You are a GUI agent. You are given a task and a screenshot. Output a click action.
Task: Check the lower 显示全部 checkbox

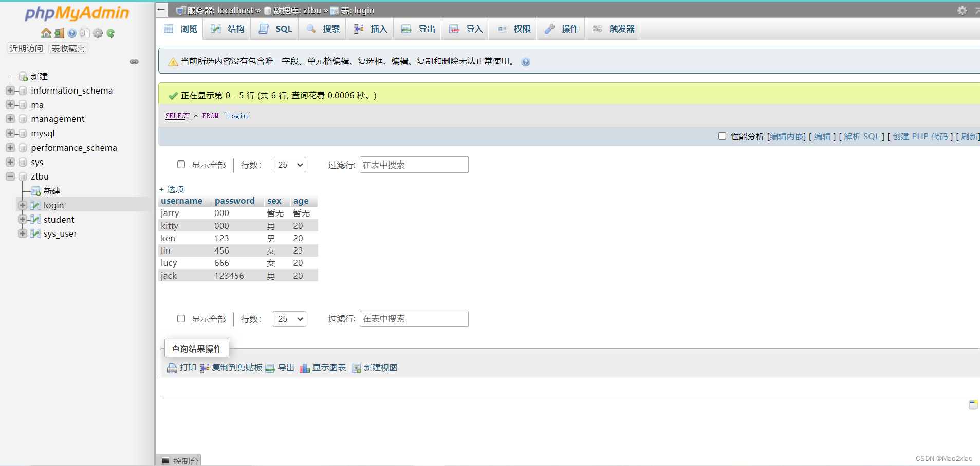[181, 319]
